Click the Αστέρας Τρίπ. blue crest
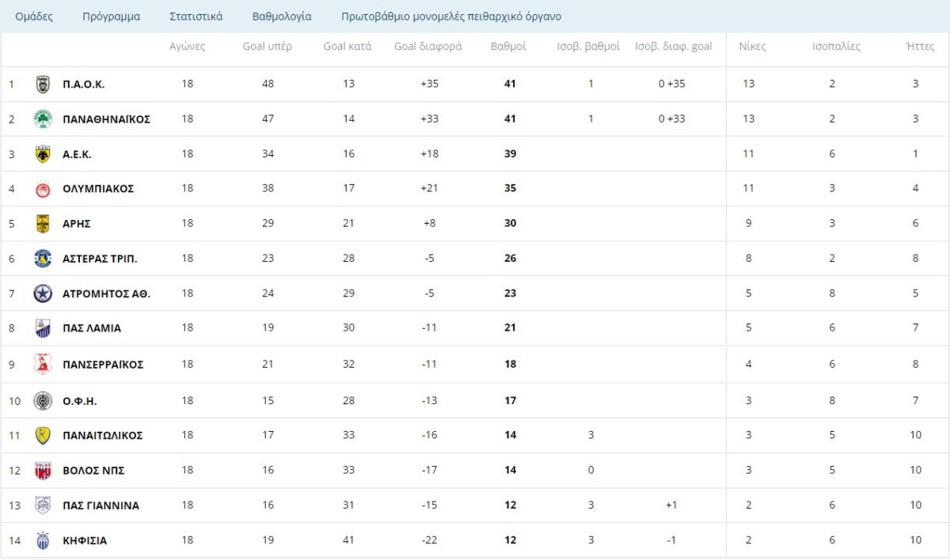Viewport: 950px width, 560px height. click(x=43, y=259)
